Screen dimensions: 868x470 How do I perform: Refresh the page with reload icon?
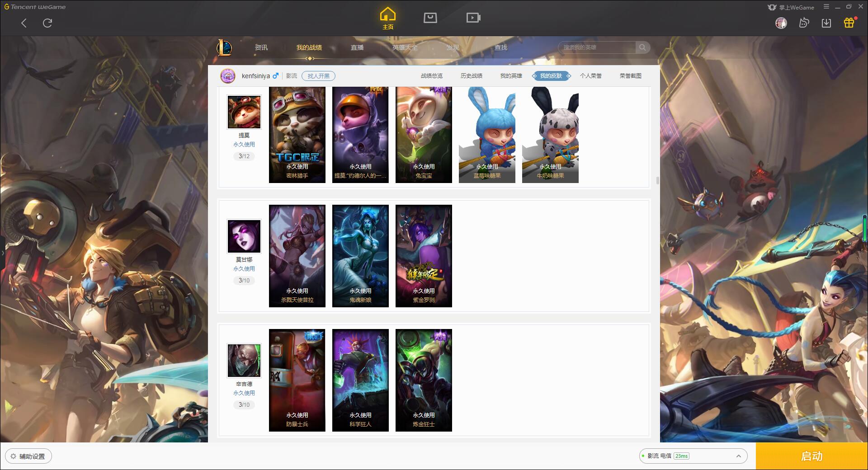tap(47, 23)
